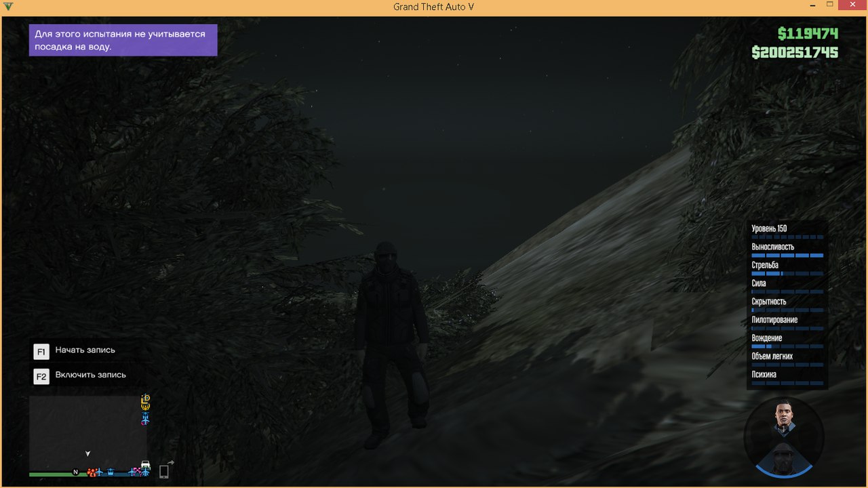Click the 'Психика' stat bar
This screenshot has width=868, height=488.
(x=787, y=383)
